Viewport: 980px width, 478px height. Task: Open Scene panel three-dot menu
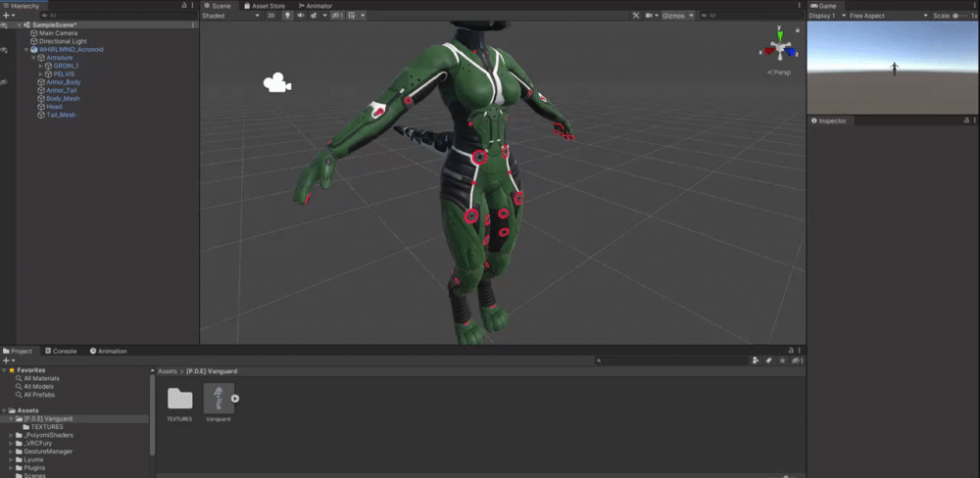pyautogui.click(x=800, y=6)
